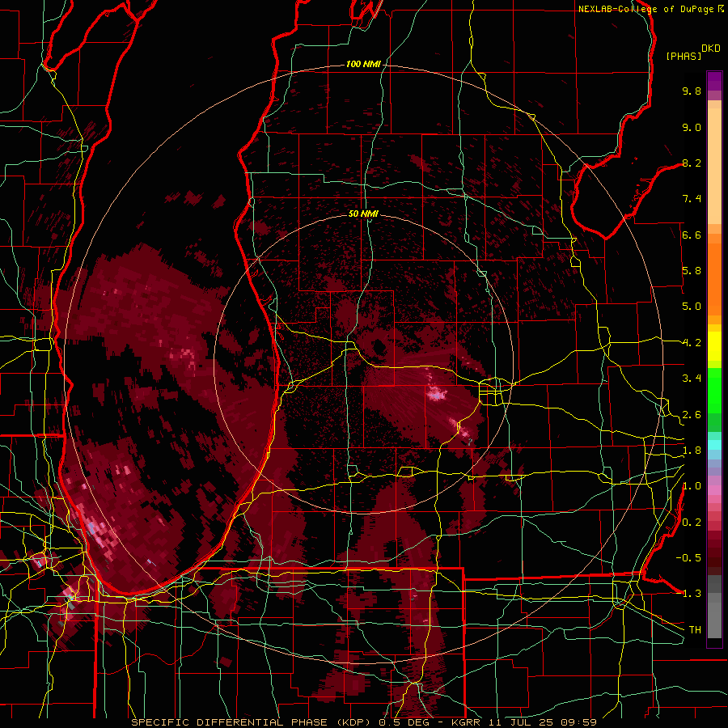The height and width of the screenshot is (728, 728).
Task: Select the 1.8 scale value
Action: pos(692,451)
